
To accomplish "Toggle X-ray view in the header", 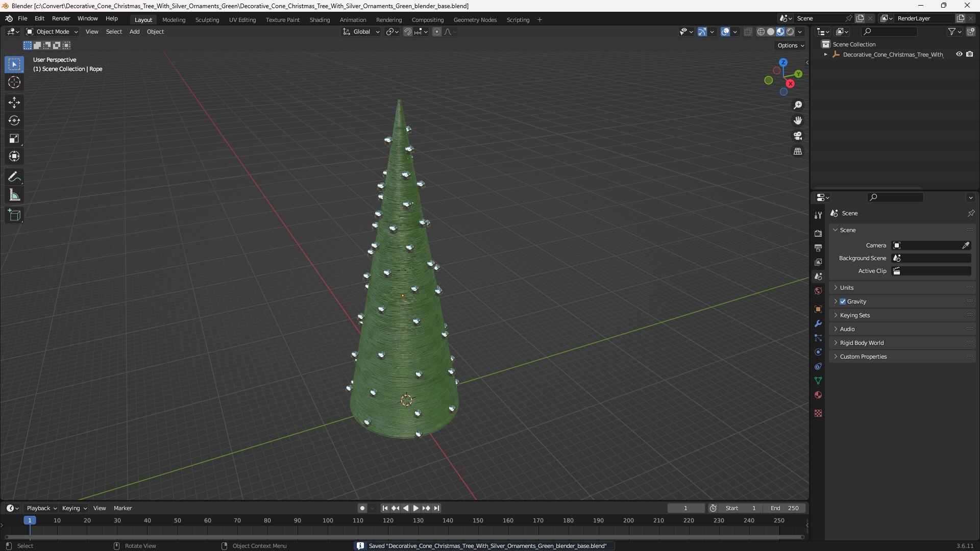I will (748, 32).
